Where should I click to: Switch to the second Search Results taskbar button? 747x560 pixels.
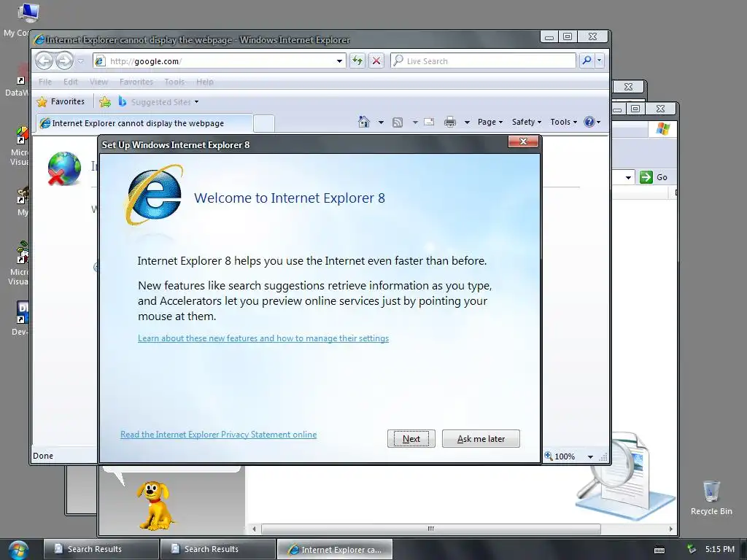[x=217, y=549]
